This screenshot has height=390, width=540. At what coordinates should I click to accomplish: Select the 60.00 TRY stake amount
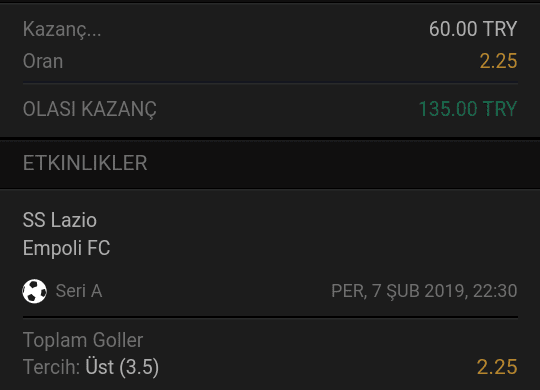point(473,29)
